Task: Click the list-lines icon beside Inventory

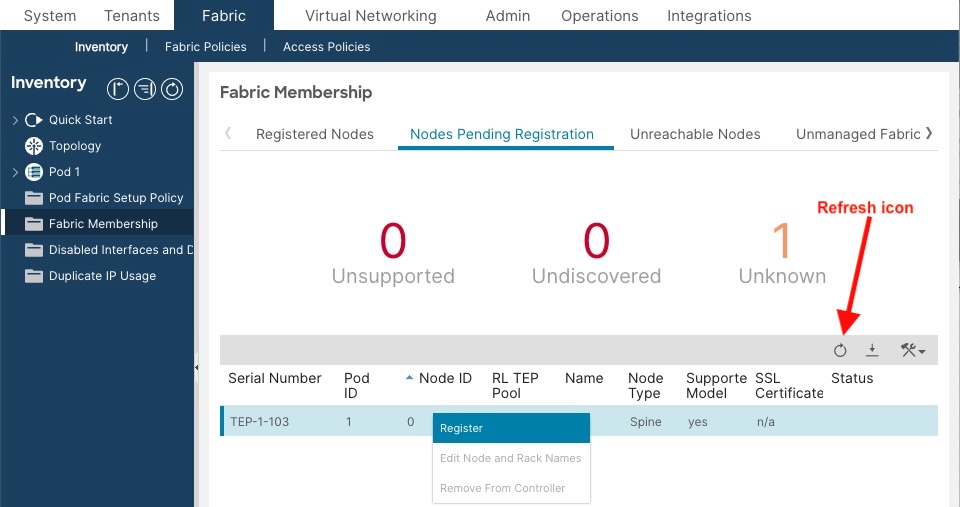Action: coord(145,89)
